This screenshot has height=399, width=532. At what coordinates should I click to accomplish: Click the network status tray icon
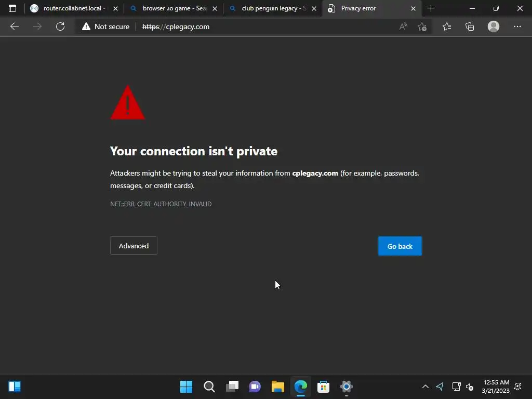456,387
